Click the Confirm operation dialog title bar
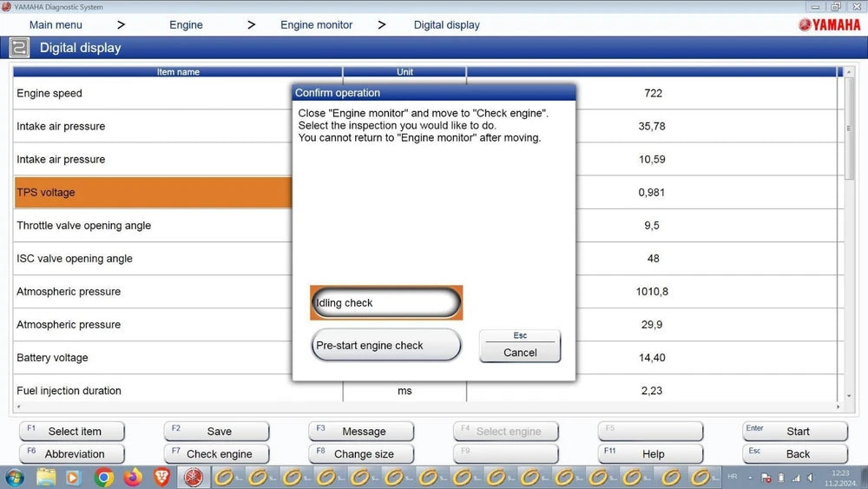Screen dimensions: 868x489 click(434, 92)
